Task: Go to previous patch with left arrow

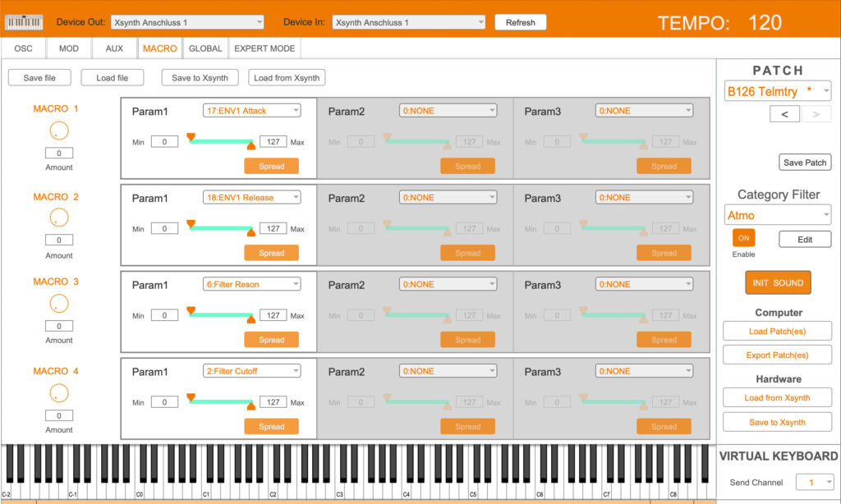Action: tap(784, 114)
